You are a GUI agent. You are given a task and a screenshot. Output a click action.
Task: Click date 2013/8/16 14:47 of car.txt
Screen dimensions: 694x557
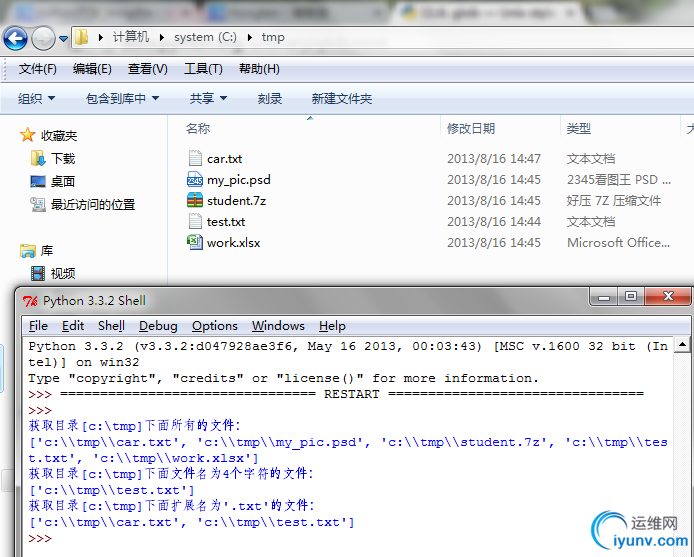pyautogui.click(x=494, y=159)
